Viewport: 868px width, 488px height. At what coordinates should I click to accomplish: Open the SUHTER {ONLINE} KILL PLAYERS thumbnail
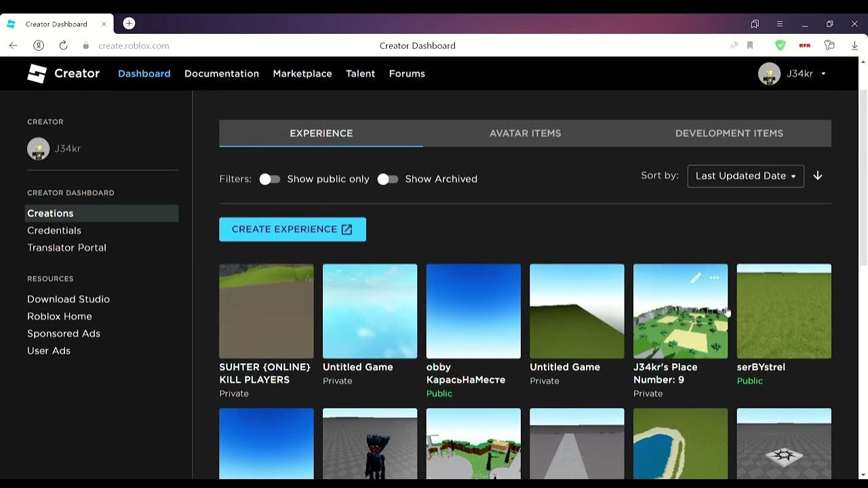click(x=267, y=311)
